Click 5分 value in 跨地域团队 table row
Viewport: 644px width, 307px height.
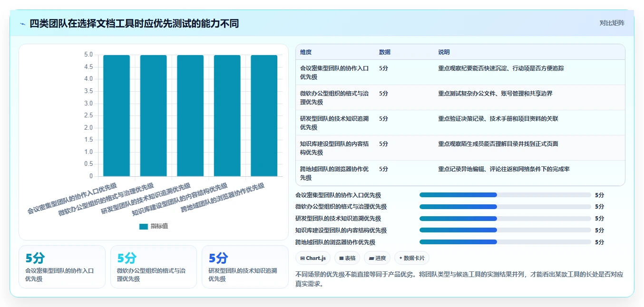click(383, 169)
